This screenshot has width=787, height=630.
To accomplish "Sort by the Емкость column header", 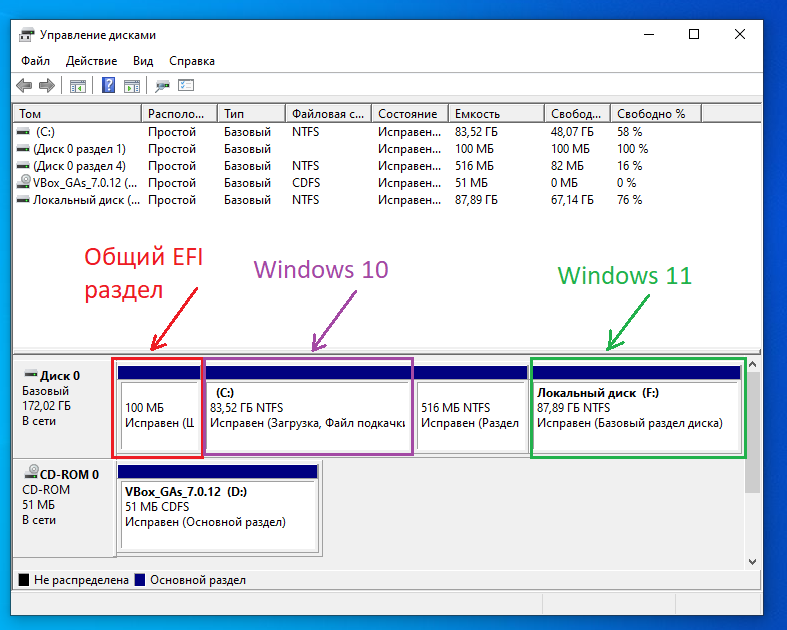I will pyautogui.click(x=496, y=114).
